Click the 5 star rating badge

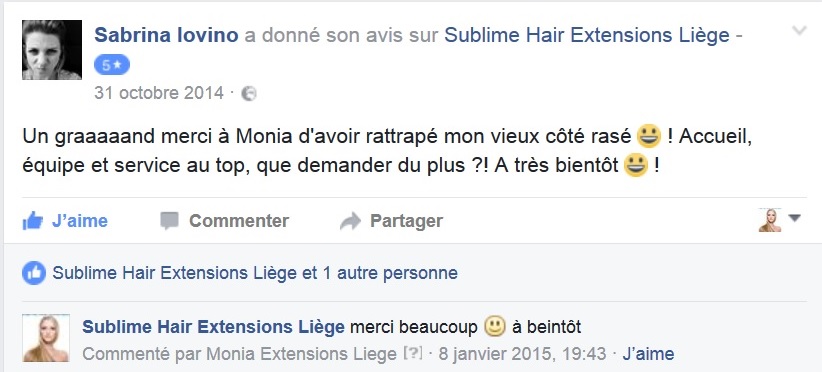(x=112, y=65)
